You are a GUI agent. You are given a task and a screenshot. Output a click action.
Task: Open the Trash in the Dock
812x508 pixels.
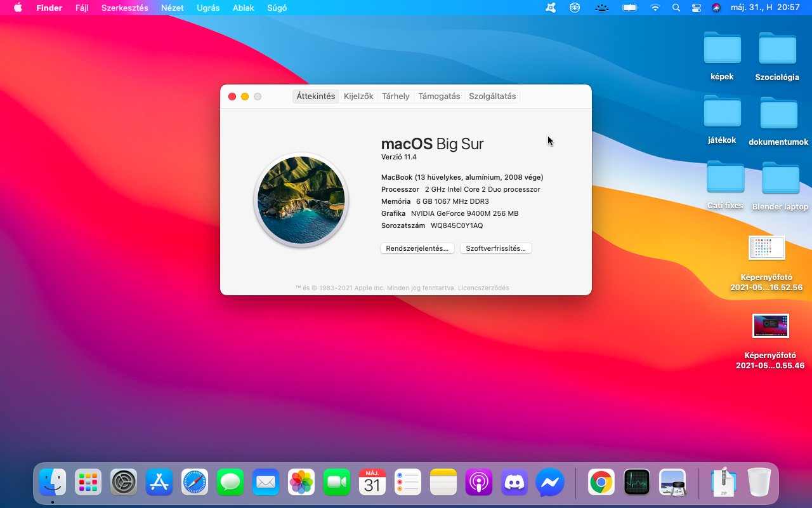coord(759,483)
